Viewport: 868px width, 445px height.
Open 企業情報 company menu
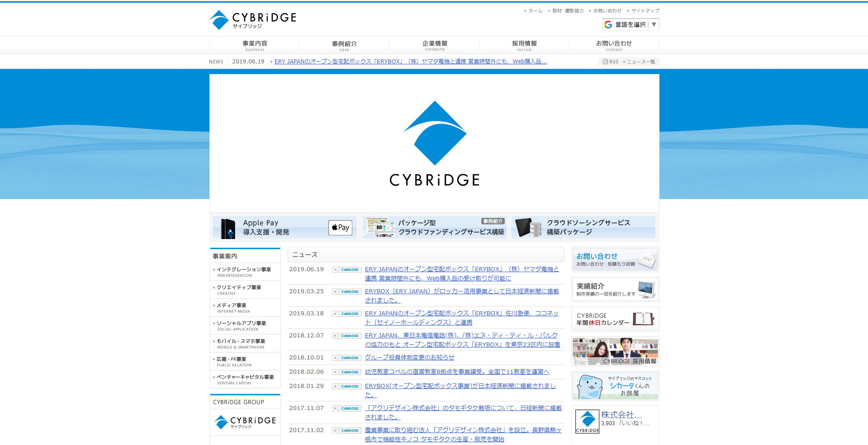coord(434,46)
